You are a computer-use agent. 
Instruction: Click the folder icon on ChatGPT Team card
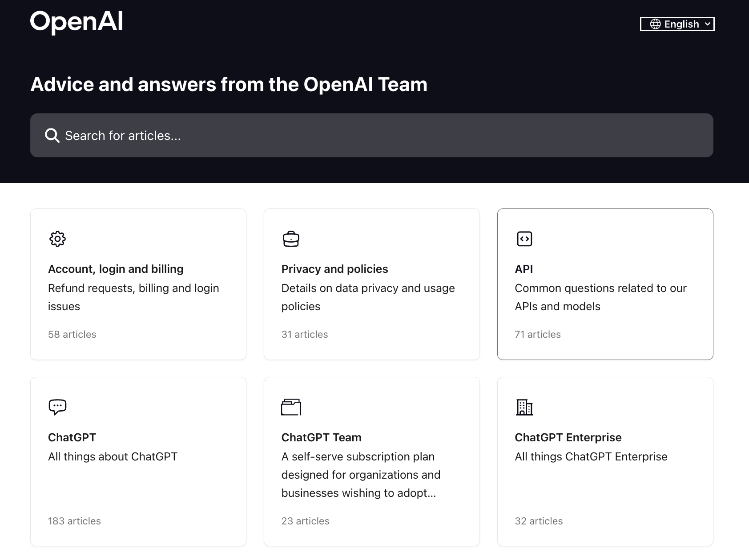291,407
